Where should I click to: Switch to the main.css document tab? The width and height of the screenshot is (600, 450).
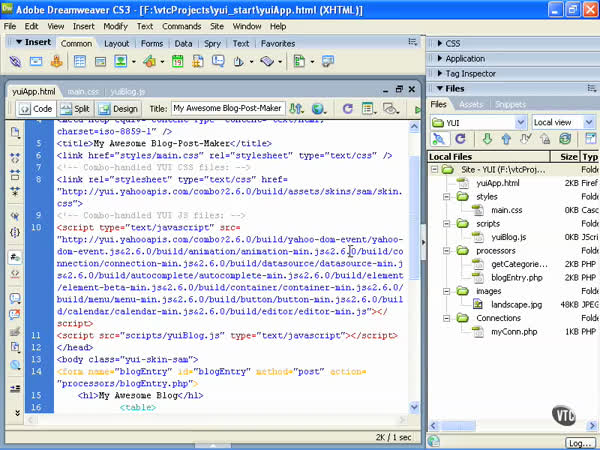(x=83, y=90)
